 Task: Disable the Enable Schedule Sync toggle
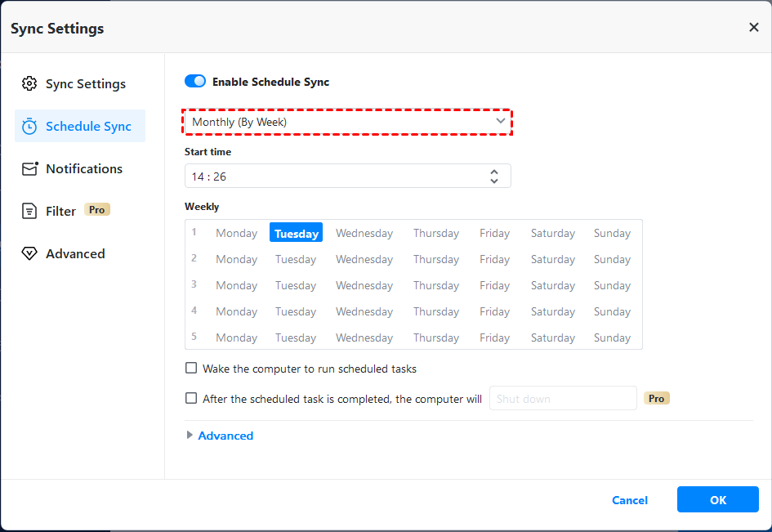(195, 81)
